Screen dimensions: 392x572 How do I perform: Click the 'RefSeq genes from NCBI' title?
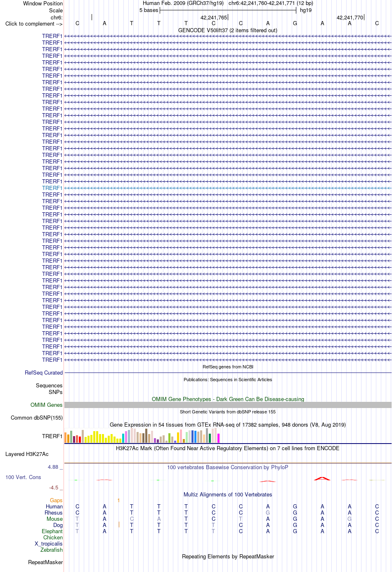(x=228, y=367)
